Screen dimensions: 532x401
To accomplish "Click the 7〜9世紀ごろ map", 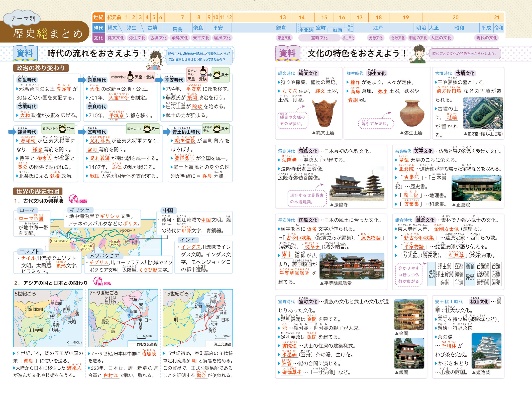I will [x=123, y=318].
